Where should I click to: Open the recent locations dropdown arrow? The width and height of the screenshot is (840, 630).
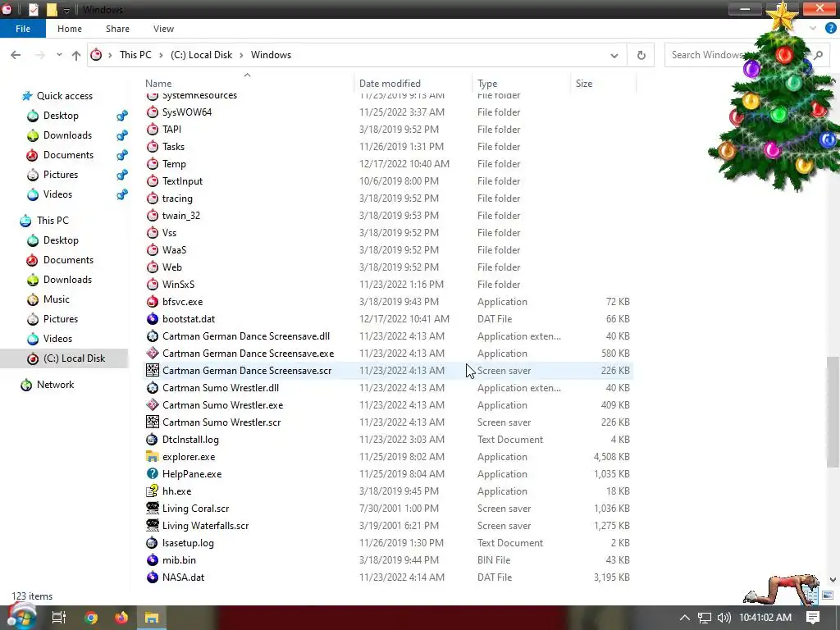59,55
